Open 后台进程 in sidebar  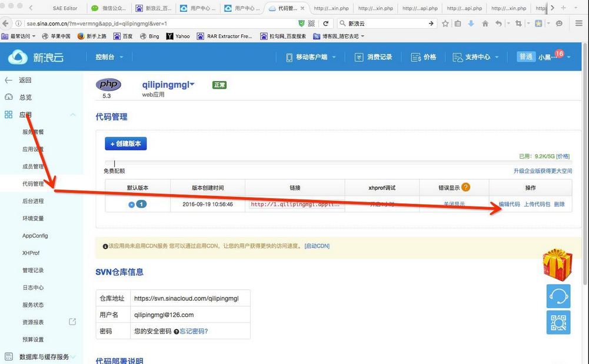[x=33, y=201]
